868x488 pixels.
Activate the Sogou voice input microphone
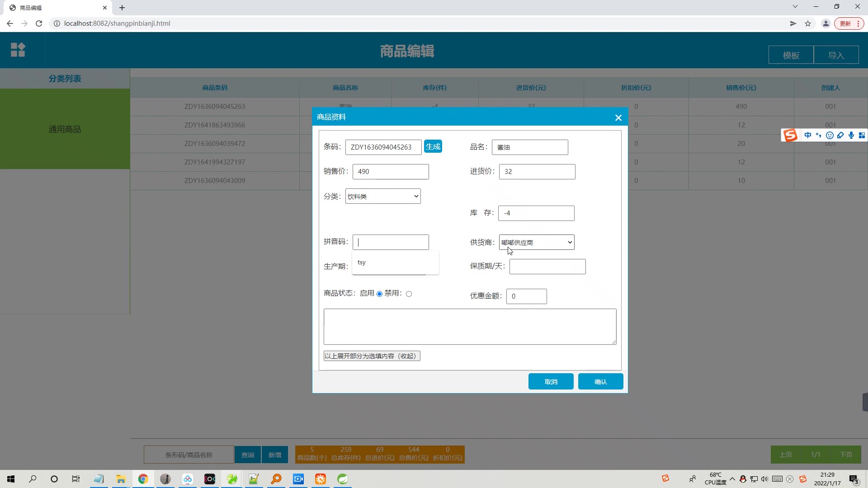[851, 135]
